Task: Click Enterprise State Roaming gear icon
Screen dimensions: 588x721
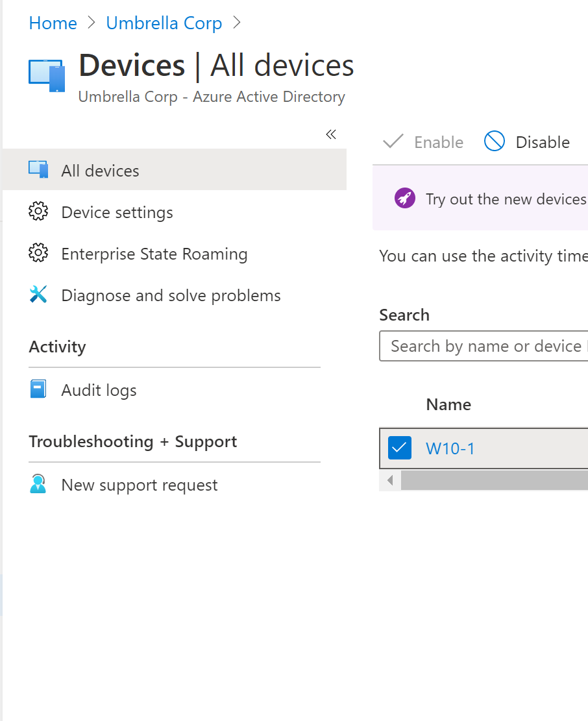Action: tap(38, 253)
